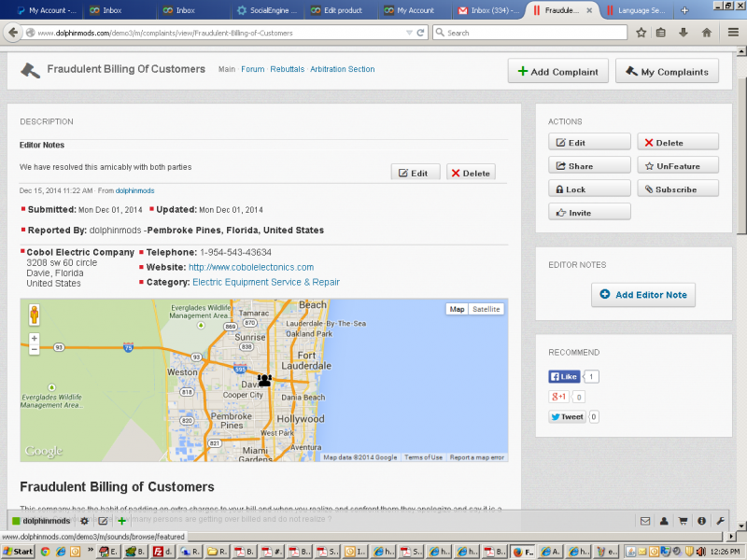This screenshot has width=747, height=560.
Task: Click the compose pencil icon on the bottom bar
Action: [103, 521]
